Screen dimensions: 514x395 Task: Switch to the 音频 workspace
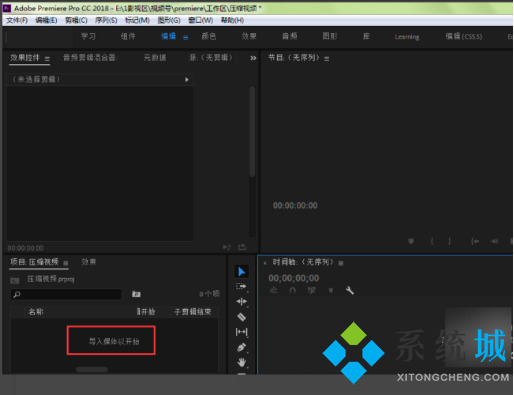click(289, 36)
